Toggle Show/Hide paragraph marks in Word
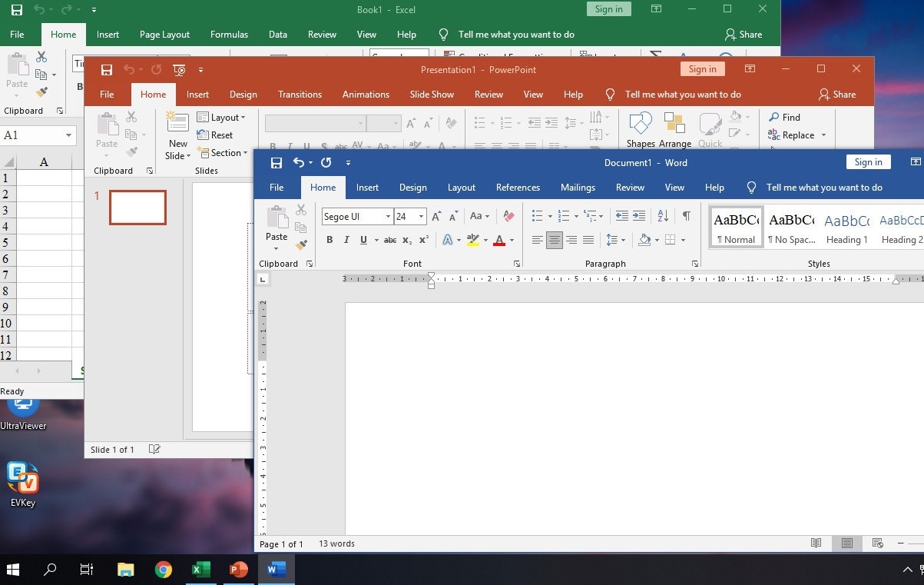The width and height of the screenshot is (924, 585). pos(686,216)
